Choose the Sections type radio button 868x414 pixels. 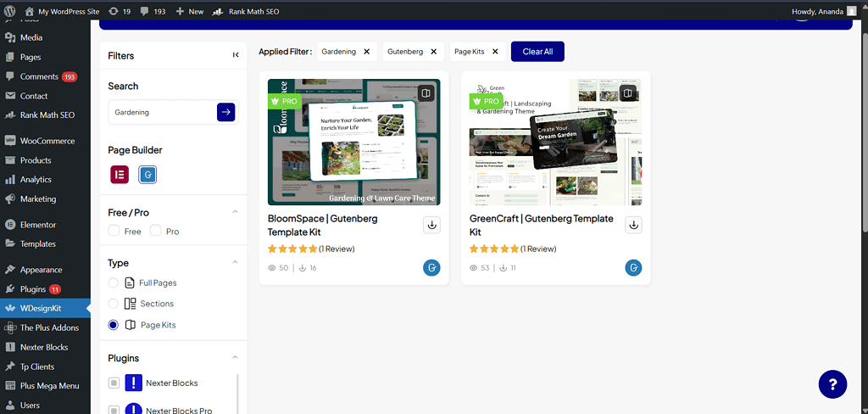tap(114, 304)
